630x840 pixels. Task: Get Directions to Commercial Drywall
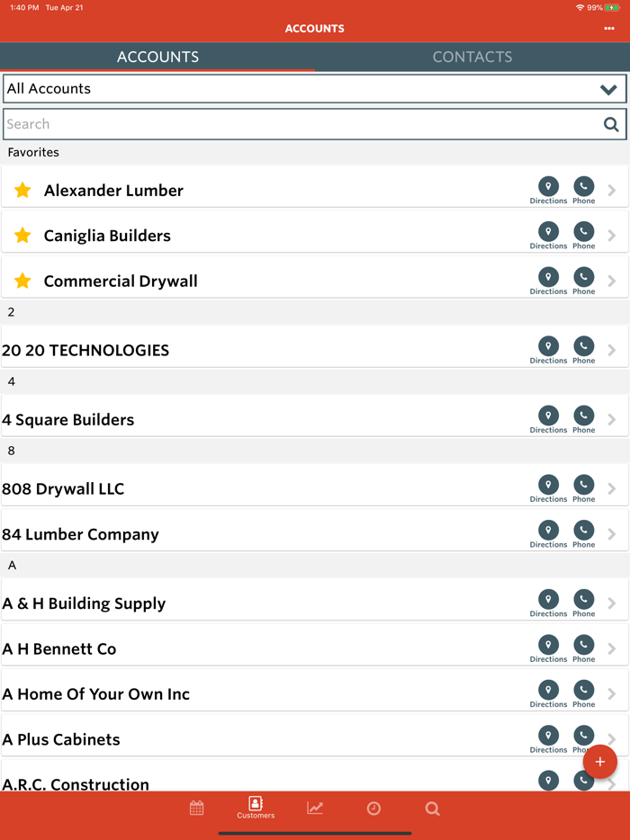[548, 281]
